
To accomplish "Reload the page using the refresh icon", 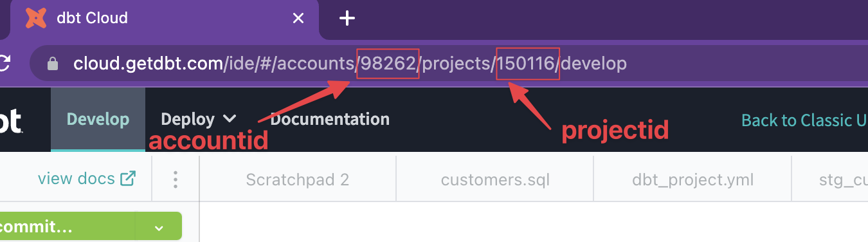I will tap(5, 63).
